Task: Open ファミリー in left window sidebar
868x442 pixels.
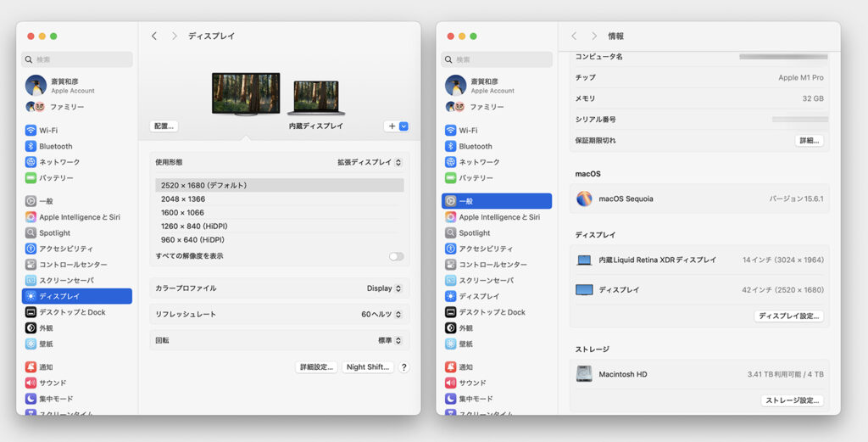Action: coord(77,107)
